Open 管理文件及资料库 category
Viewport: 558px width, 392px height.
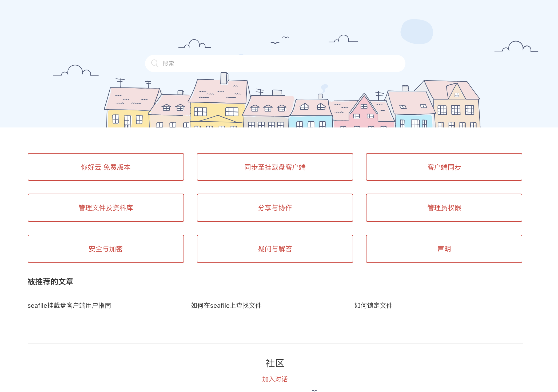tap(106, 208)
